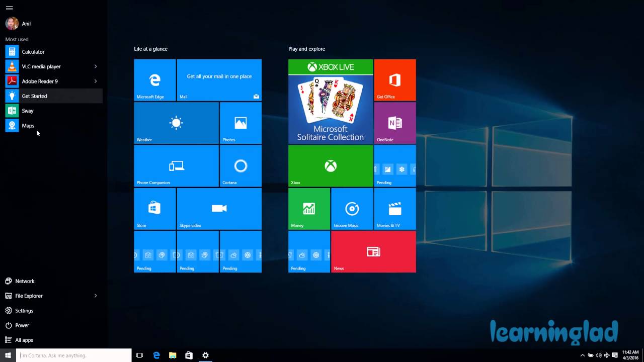The width and height of the screenshot is (644, 362).
Task: Open the Skype video tile
Action: point(219,209)
